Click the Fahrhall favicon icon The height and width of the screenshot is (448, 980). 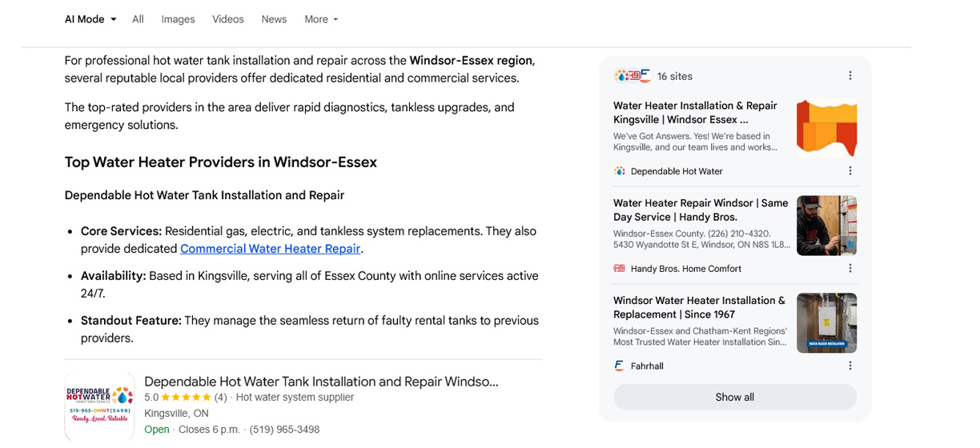[x=619, y=366]
